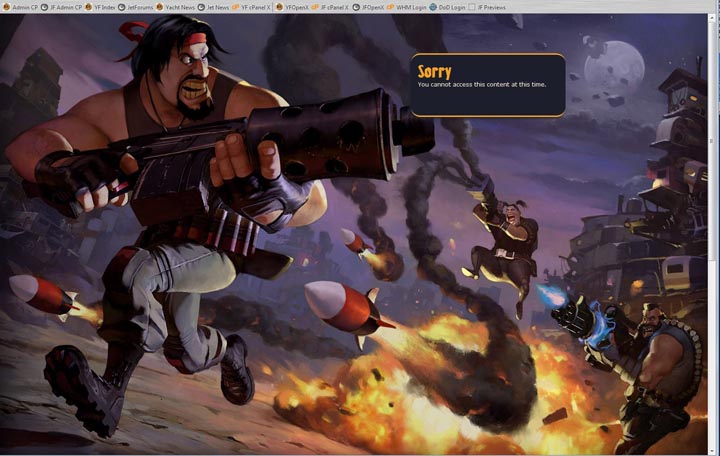Open the JF Previews bookmark
Image resolution: width=720 pixels, height=456 pixels.
click(487, 7)
